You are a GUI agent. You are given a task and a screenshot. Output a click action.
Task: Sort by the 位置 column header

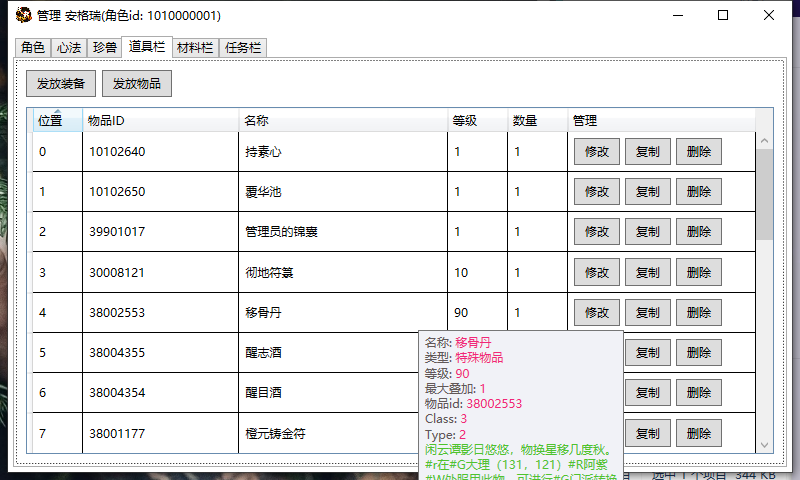point(51,121)
